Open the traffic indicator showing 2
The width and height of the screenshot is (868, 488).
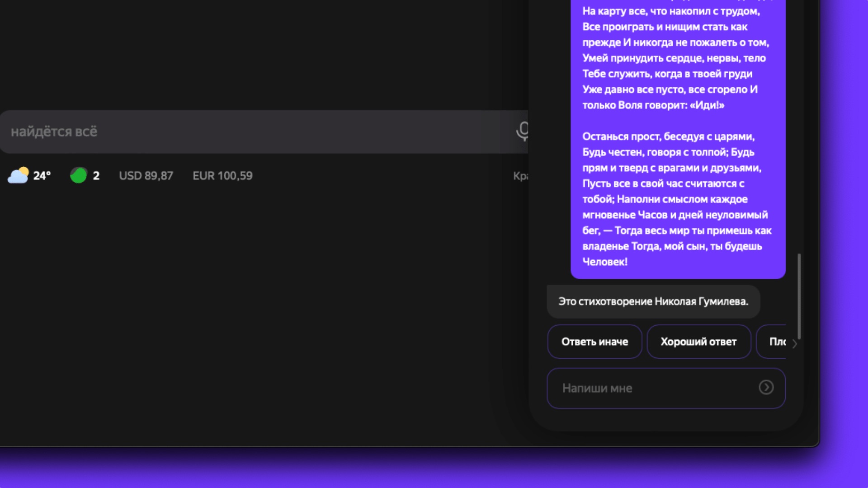click(x=85, y=175)
